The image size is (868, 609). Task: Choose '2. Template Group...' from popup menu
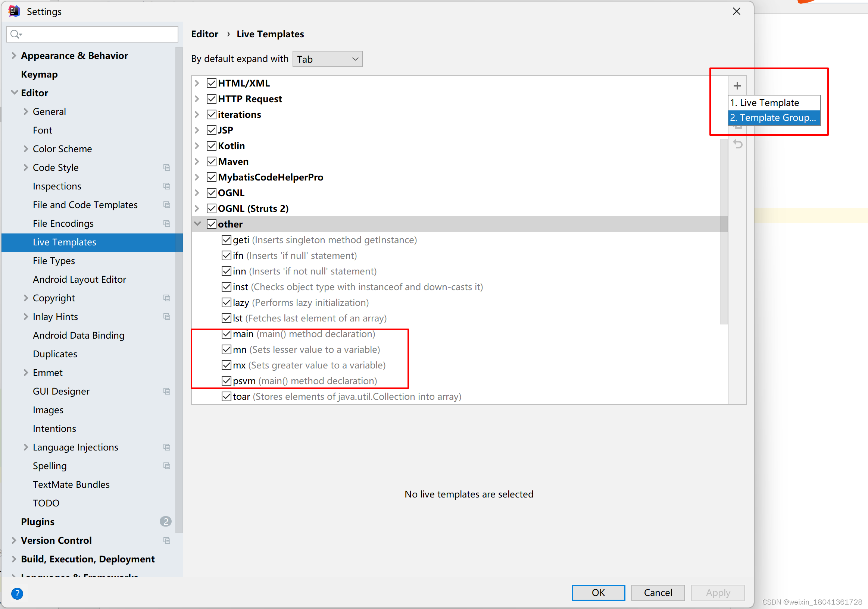pyautogui.click(x=774, y=117)
